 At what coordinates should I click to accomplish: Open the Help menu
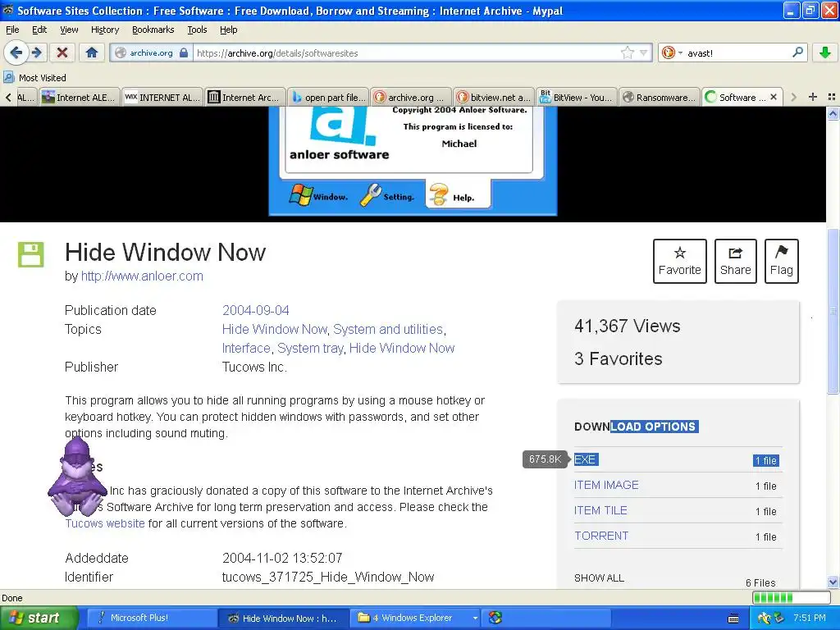click(x=228, y=30)
